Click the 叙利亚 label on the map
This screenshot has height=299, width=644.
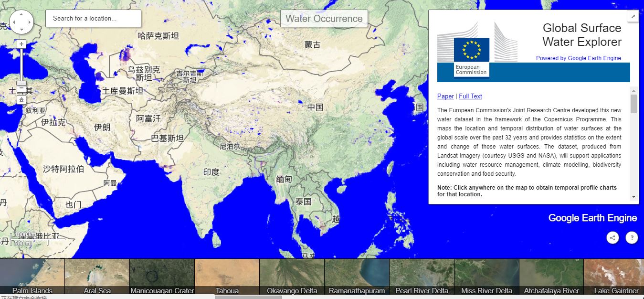point(36,110)
